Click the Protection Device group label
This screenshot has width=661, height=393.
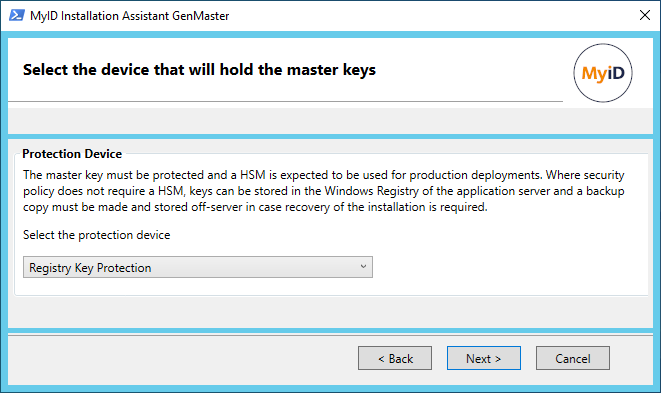click(72, 154)
